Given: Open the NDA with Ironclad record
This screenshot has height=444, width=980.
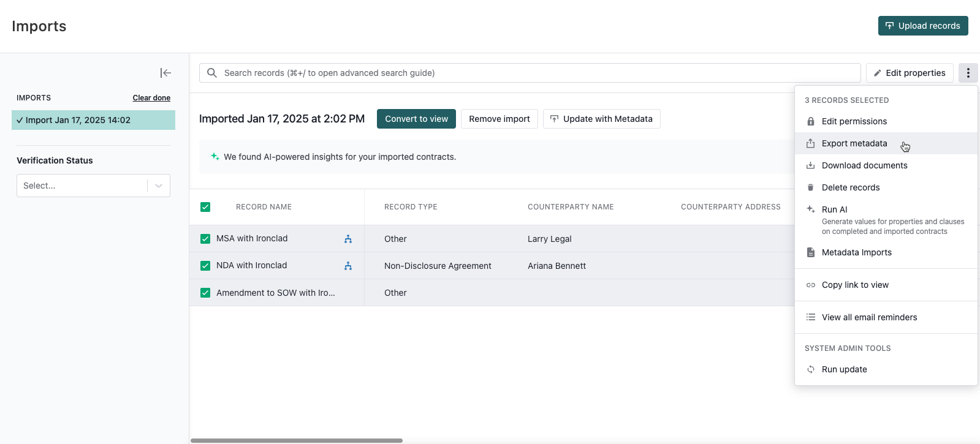Looking at the screenshot, I should (251, 265).
